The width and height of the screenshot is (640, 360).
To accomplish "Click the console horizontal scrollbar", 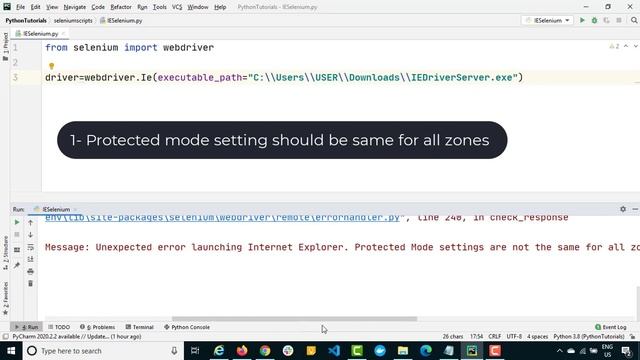I will [x=294, y=319].
